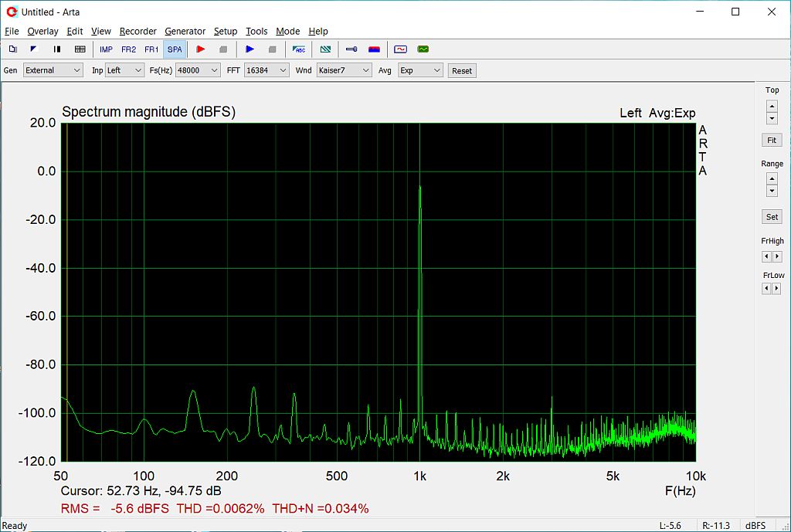The image size is (791, 532).
Task: Click the Left Avg:Exp graph label
Action: coord(657,113)
